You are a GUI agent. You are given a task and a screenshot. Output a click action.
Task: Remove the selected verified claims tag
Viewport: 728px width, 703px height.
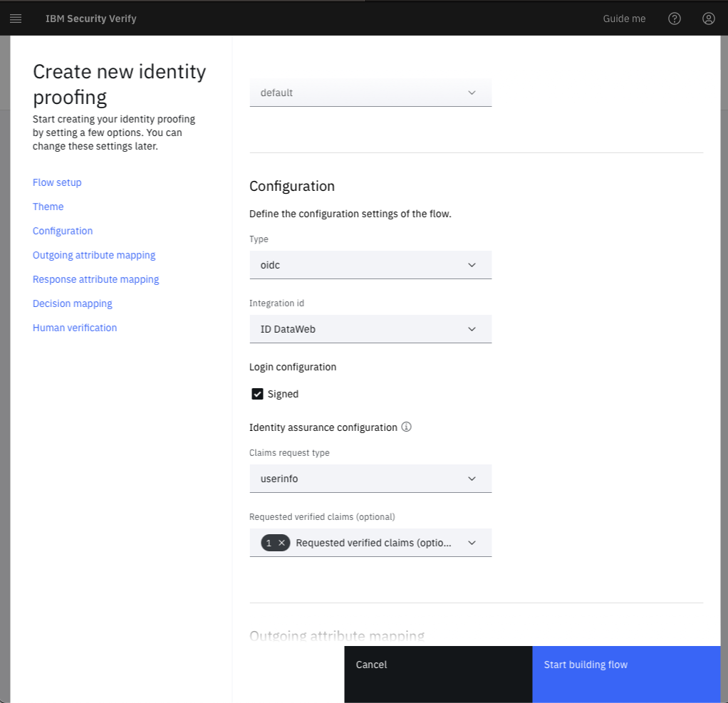pyautogui.click(x=282, y=543)
